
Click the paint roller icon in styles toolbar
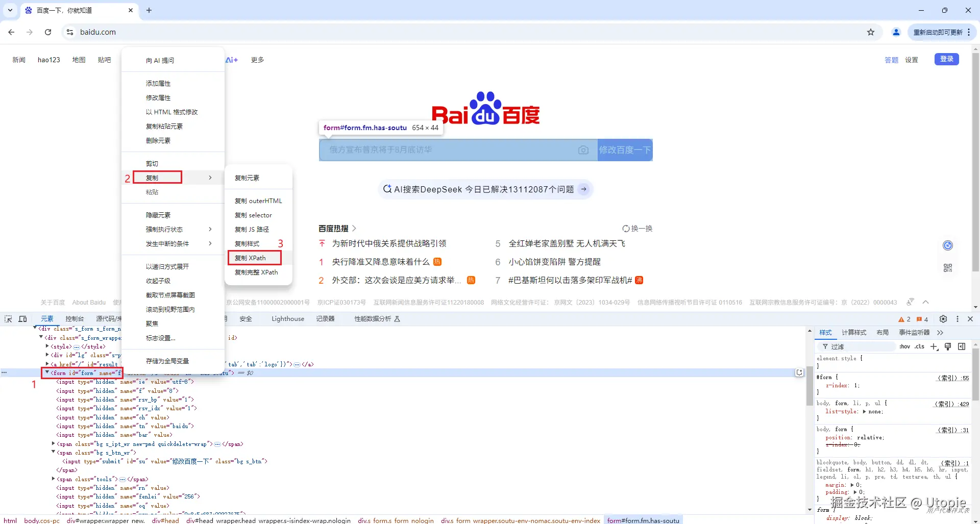pos(948,346)
